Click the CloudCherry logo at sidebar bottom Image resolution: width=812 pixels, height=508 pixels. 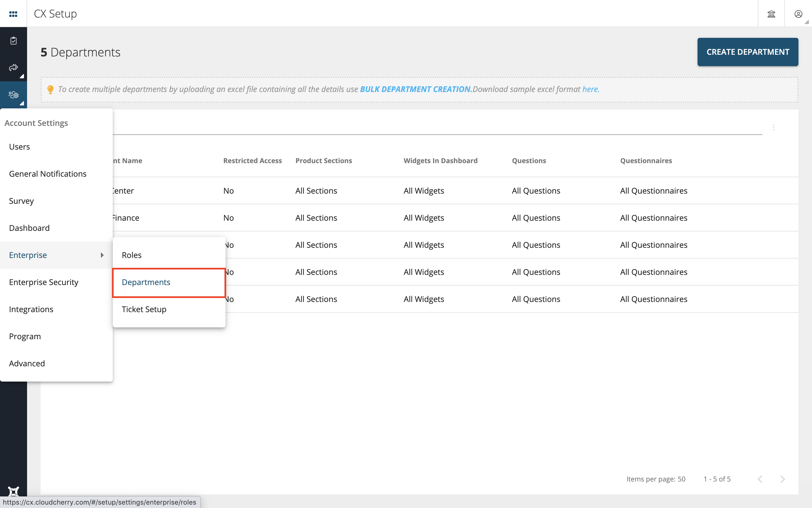(x=14, y=491)
